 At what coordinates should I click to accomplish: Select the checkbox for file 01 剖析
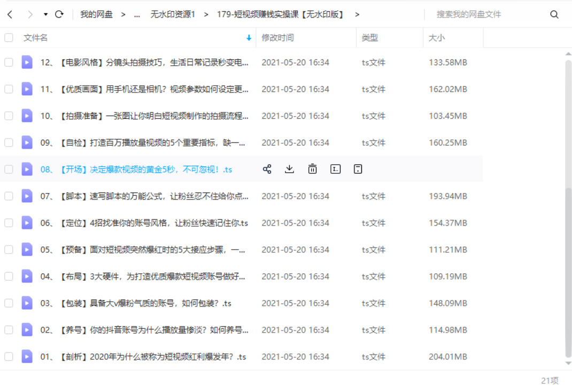(9, 357)
